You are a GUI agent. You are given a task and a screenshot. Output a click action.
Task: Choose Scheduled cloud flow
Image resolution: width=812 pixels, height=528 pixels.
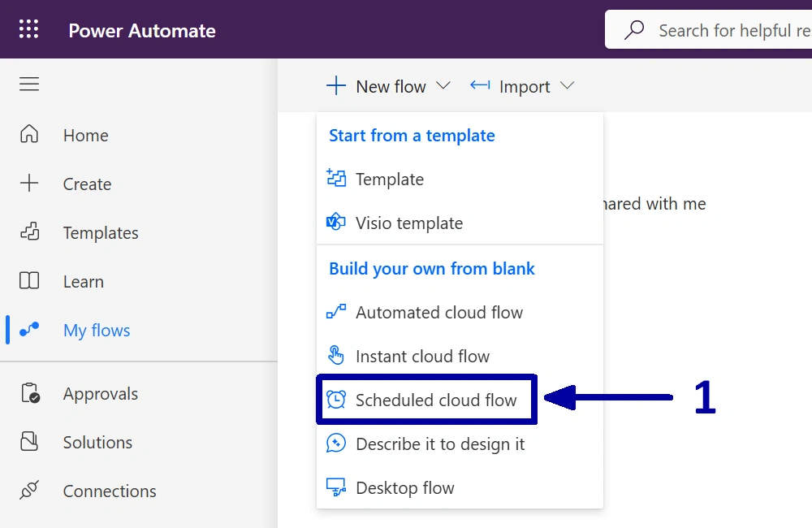(460, 400)
